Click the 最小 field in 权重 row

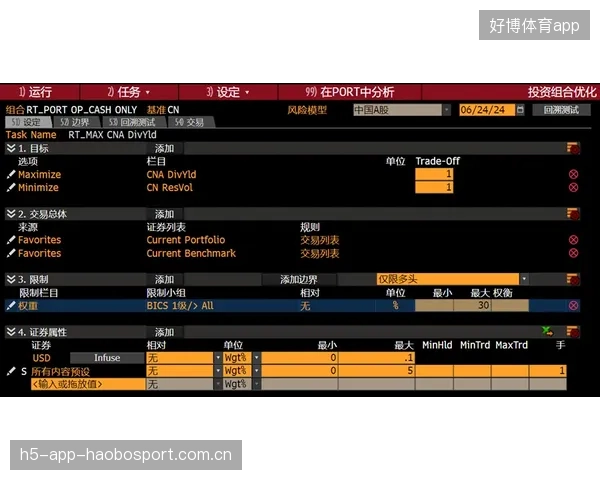(x=434, y=305)
